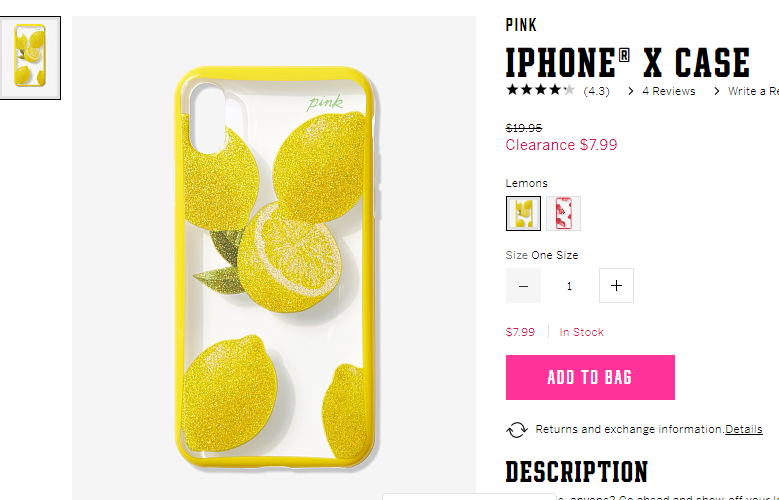Click the returns and exchange arrows icon
This screenshot has height=500, width=779.
(x=517, y=430)
